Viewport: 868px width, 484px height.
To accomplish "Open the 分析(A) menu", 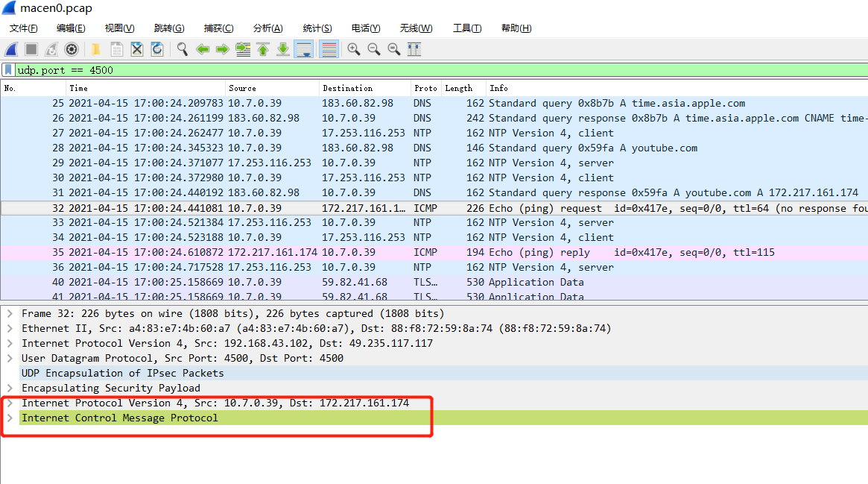I will [267, 28].
